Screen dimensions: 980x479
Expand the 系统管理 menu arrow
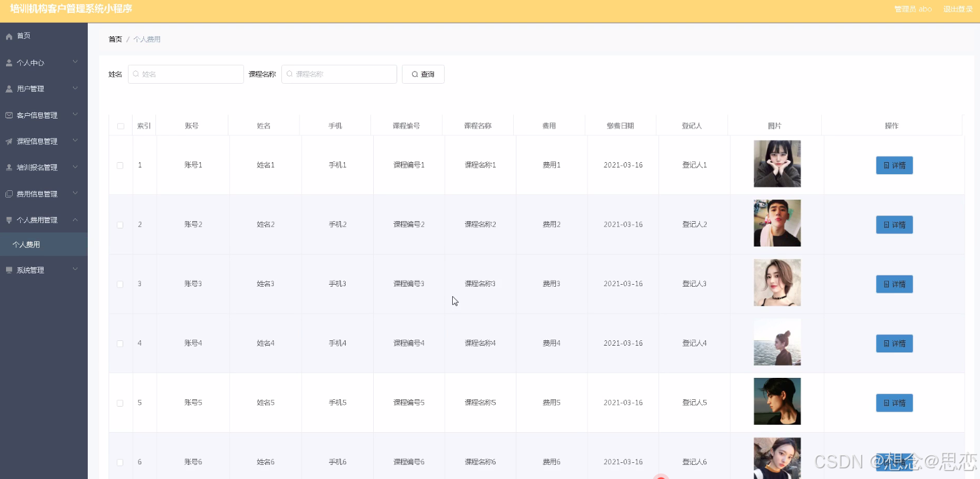pos(75,269)
